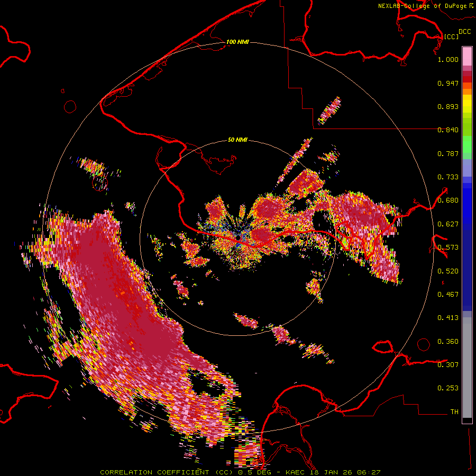The height and width of the screenshot is (476, 476).
Task: Click the KAEC radar site identifier
Action: (296, 472)
